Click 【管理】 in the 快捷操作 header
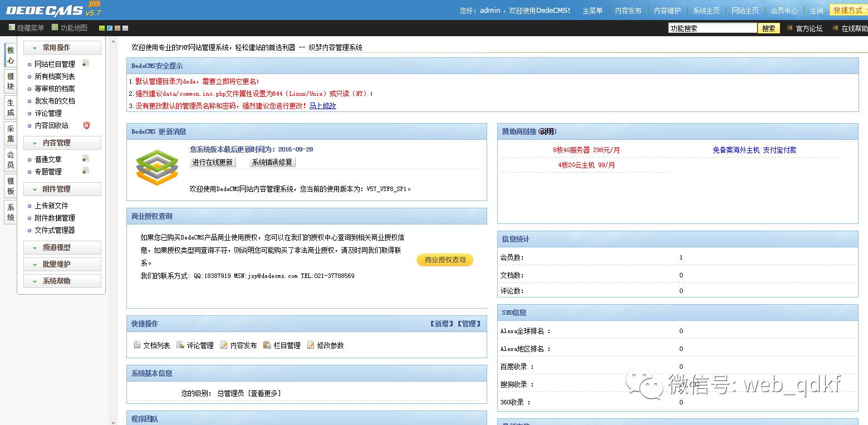The width and height of the screenshot is (868, 425). pos(469,323)
